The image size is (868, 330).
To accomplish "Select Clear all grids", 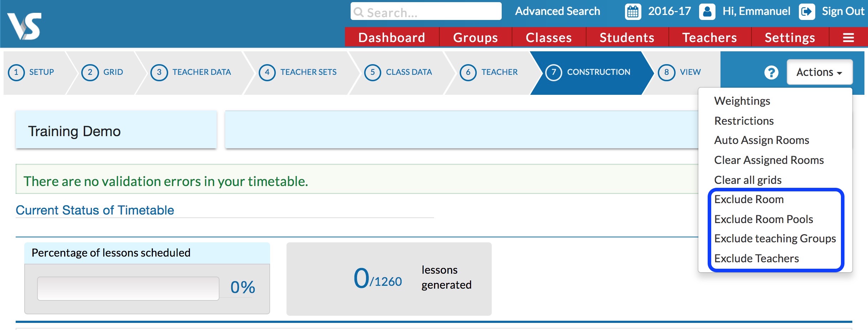I will pos(748,180).
